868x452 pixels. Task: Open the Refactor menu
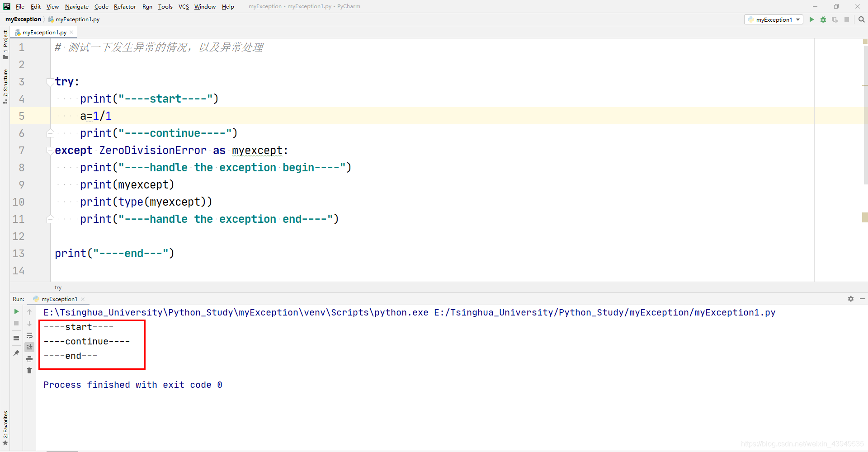pos(125,6)
